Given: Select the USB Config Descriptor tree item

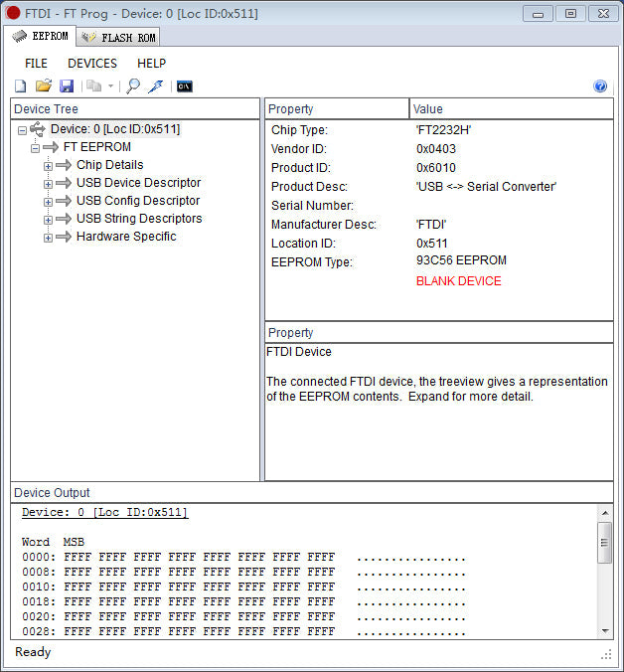Looking at the screenshot, I should point(138,201).
